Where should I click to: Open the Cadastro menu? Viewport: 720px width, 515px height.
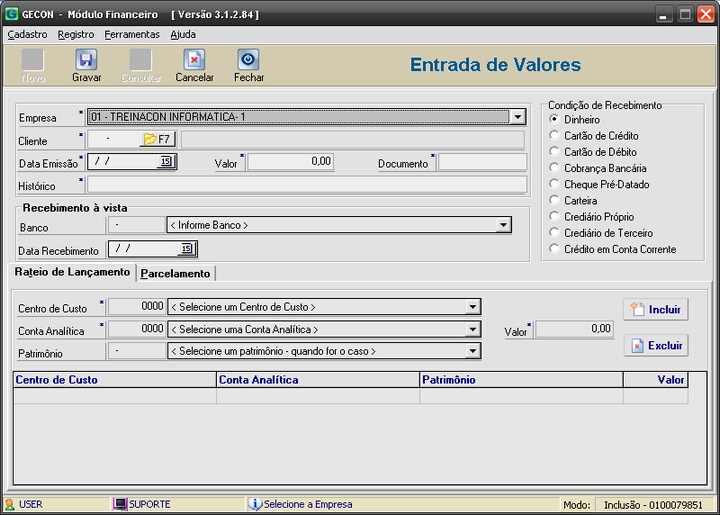coord(27,34)
